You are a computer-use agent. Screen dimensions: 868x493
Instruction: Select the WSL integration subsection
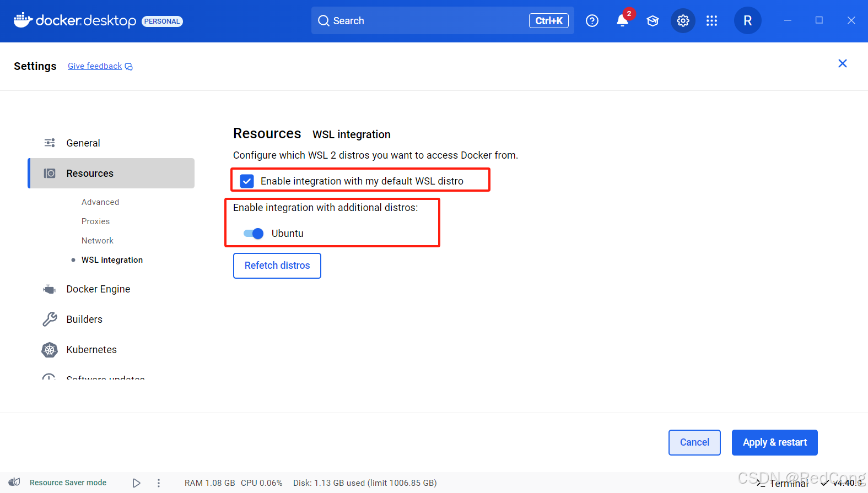coord(112,260)
